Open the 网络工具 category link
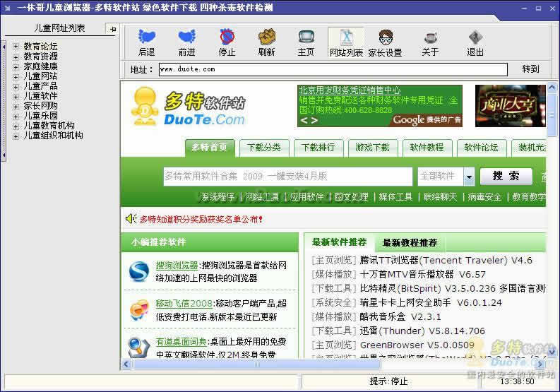This screenshot has height=392, width=560. (262, 197)
